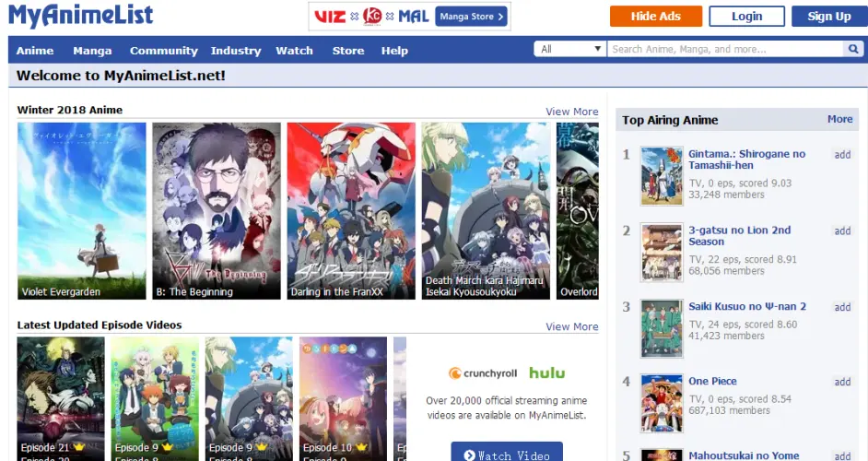Open the Community menu
The image size is (868, 461).
[164, 51]
